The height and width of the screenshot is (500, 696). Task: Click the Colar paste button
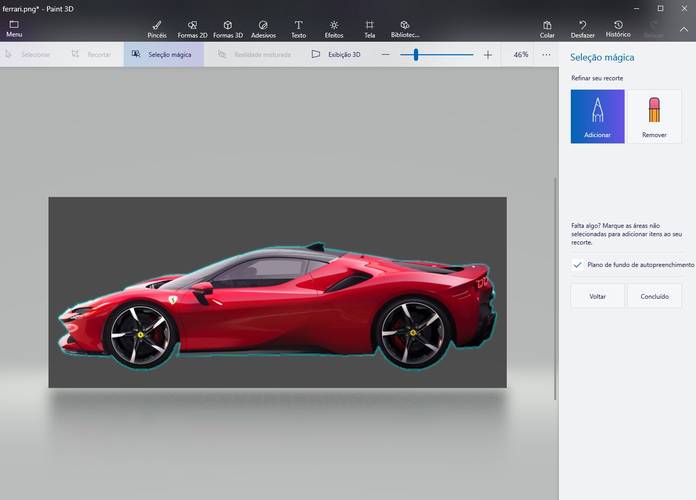pos(547,29)
